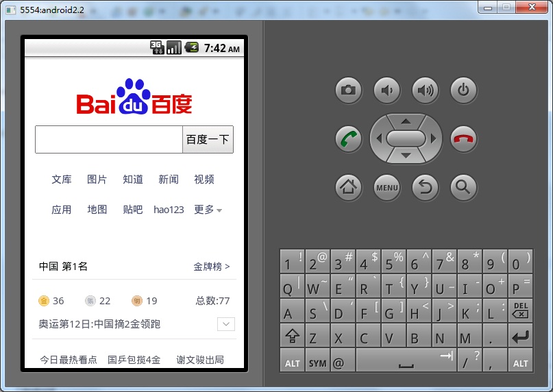Open the 金牌榜 link

click(211, 267)
